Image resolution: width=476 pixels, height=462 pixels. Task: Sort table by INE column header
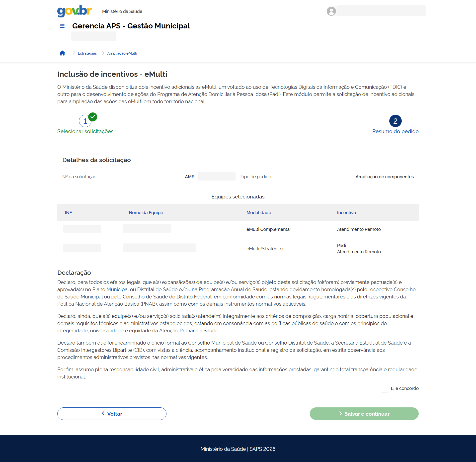coord(68,213)
